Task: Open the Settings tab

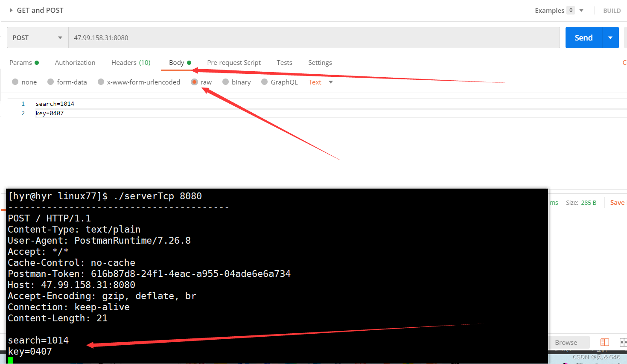Action: [x=320, y=62]
